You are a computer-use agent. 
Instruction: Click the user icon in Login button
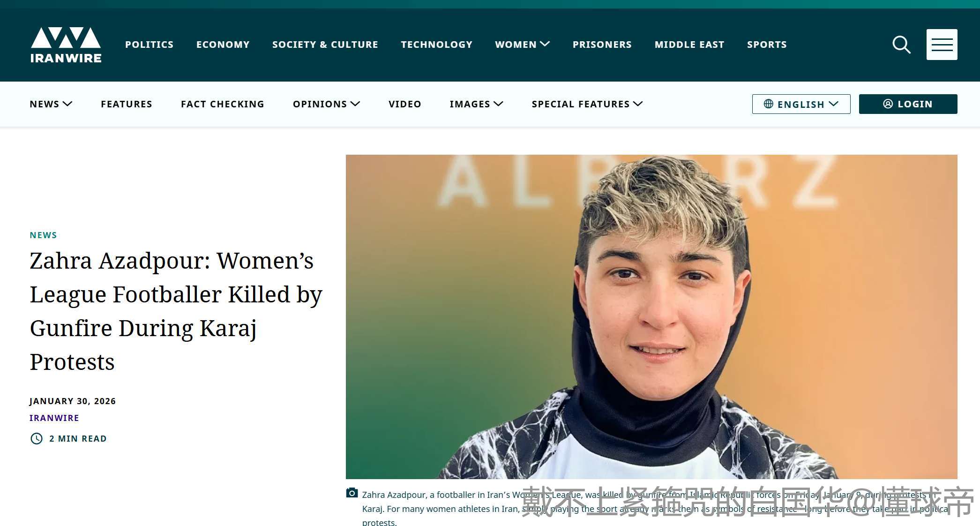[888, 104]
